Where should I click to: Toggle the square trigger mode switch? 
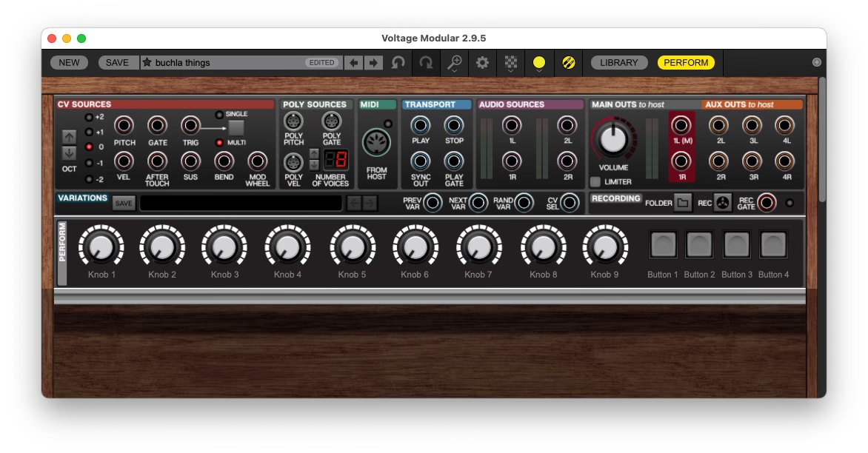(x=236, y=128)
